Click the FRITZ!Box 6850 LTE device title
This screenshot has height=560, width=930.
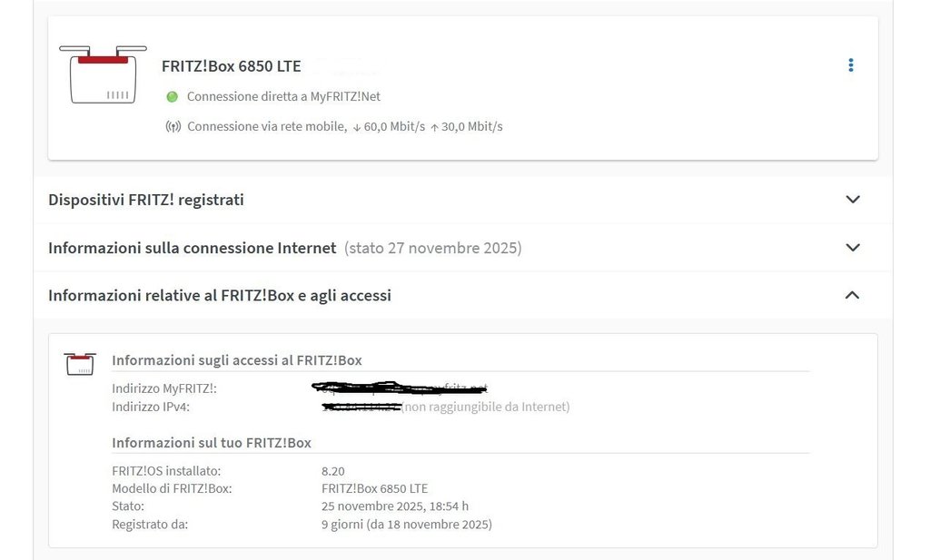231,66
